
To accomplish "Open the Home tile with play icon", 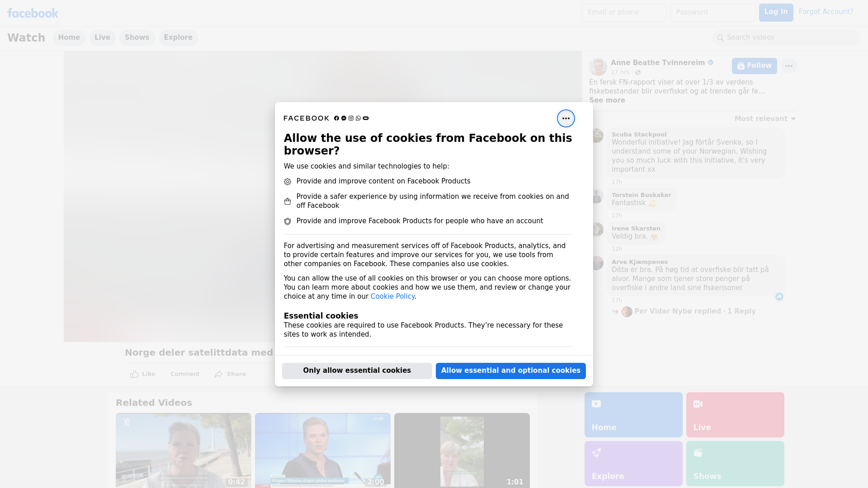I will [x=633, y=415].
